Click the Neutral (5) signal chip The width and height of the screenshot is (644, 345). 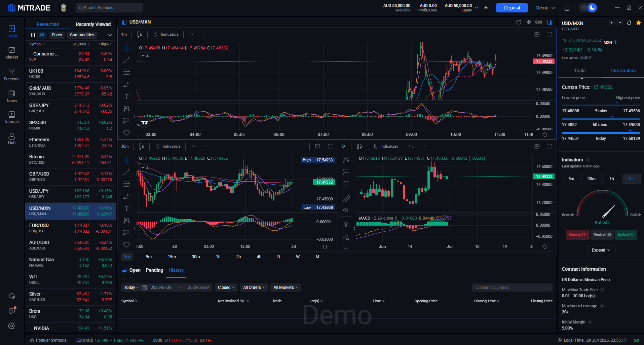[x=602, y=234]
